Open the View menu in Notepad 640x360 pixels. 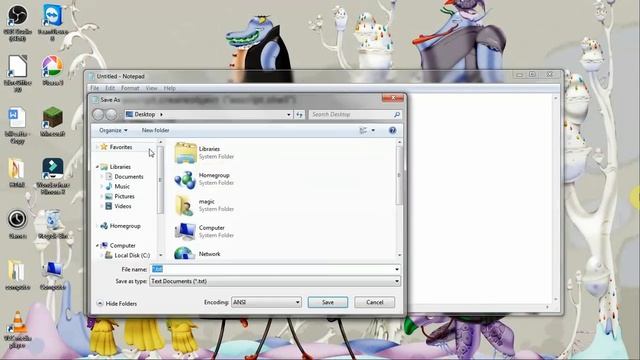151,88
